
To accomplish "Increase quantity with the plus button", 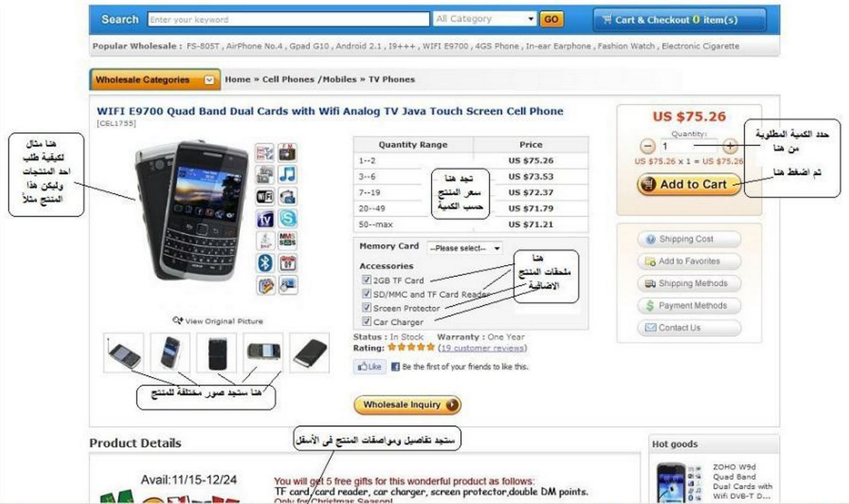I will pos(730,146).
